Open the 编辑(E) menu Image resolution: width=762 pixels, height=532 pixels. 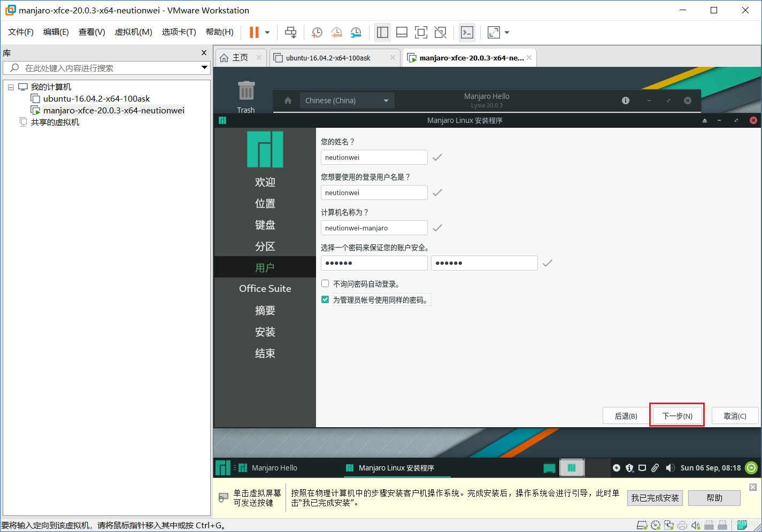[x=56, y=32]
